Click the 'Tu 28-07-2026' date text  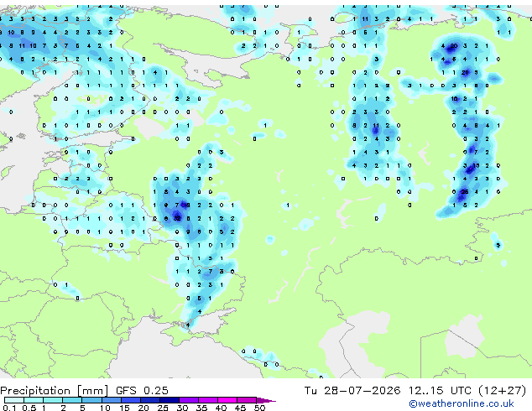click(352, 391)
